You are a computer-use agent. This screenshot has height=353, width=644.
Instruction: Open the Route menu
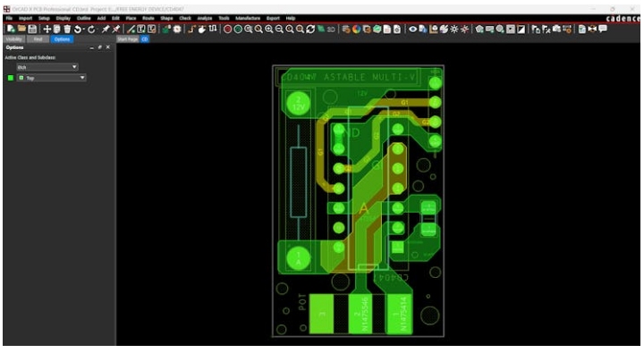click(x=148, y=18)
